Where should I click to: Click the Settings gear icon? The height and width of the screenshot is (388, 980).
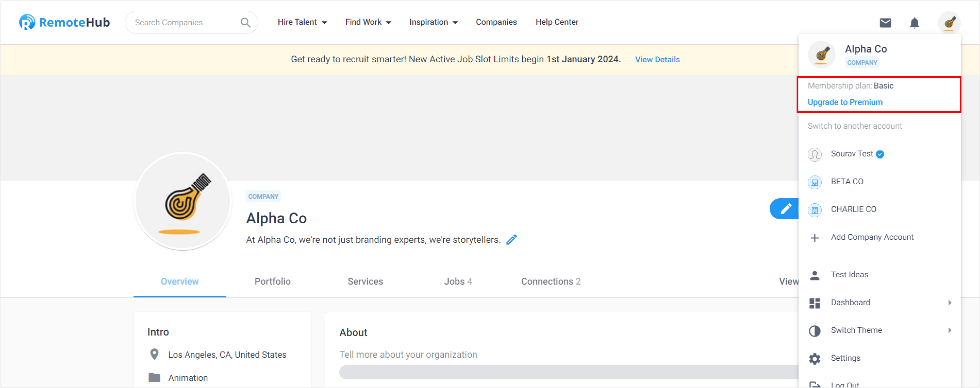tap(815, 359)
